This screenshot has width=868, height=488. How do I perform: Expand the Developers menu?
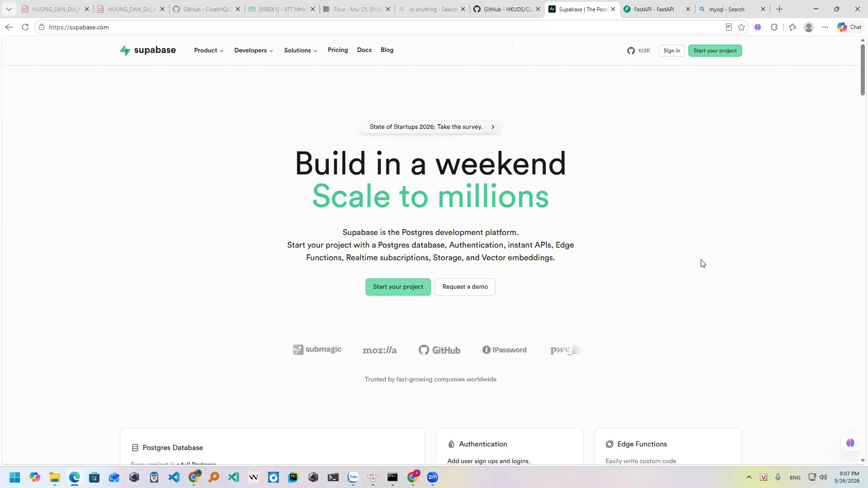[x=254, y=50]
